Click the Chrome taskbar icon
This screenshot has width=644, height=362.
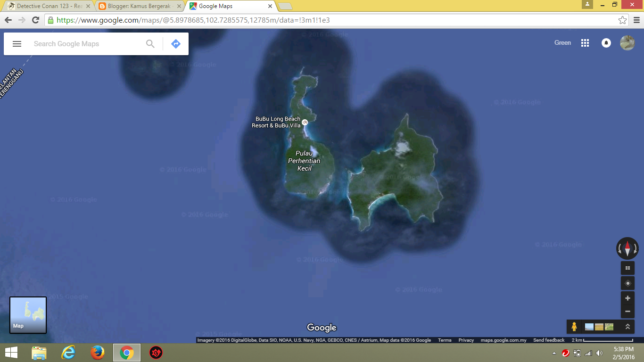click(x=127, y=353)
